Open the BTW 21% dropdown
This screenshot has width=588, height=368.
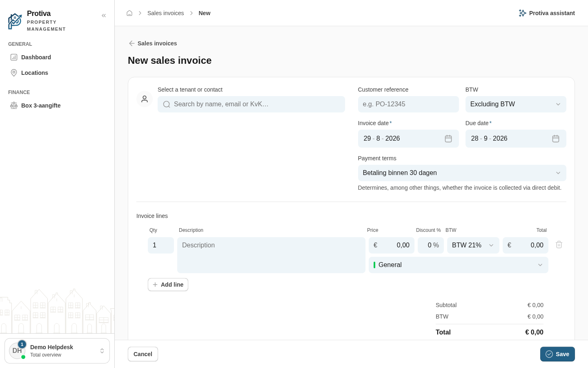[x=473, y=245]
